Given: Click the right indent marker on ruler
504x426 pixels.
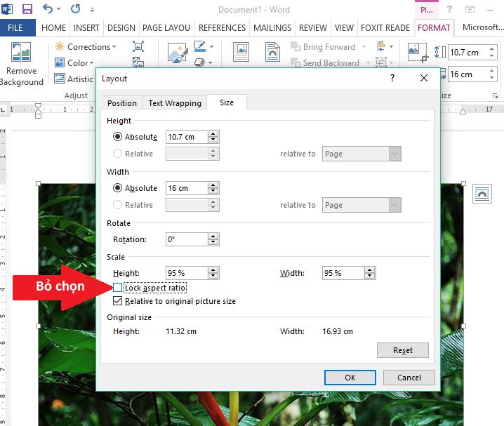Looking at the screenshot, I should click(463, 111).
